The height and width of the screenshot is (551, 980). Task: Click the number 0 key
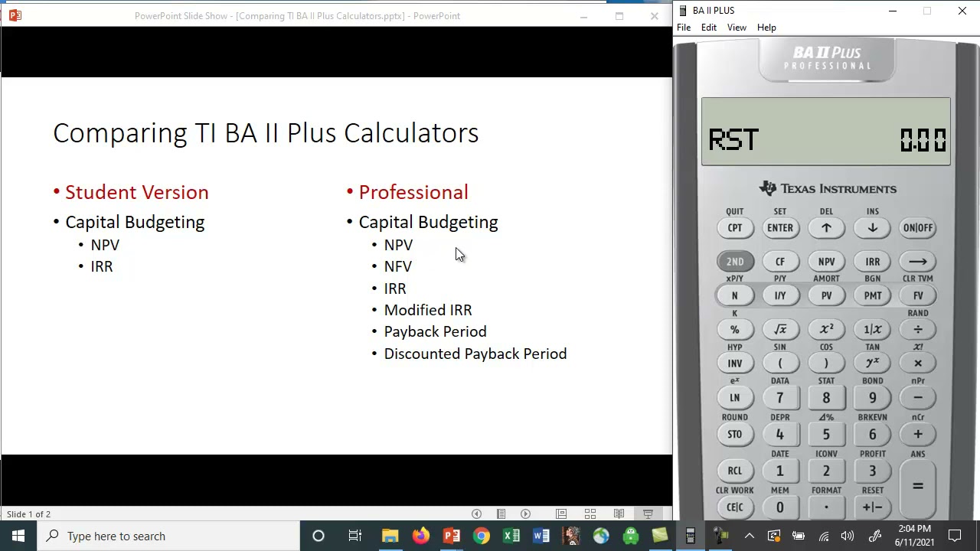click(780, 507)
